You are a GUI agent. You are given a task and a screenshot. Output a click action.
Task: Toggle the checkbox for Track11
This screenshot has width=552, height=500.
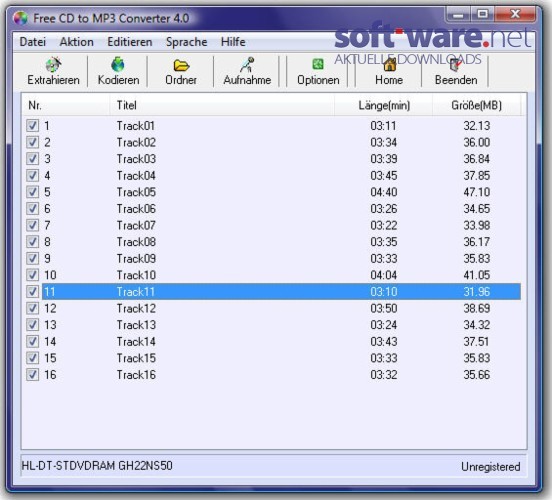(x=32, y=292)
